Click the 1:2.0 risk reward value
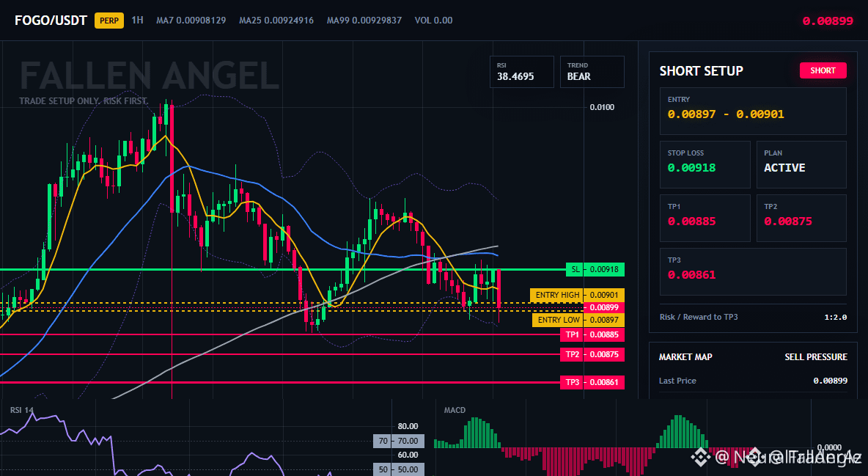 pos(835,318)
